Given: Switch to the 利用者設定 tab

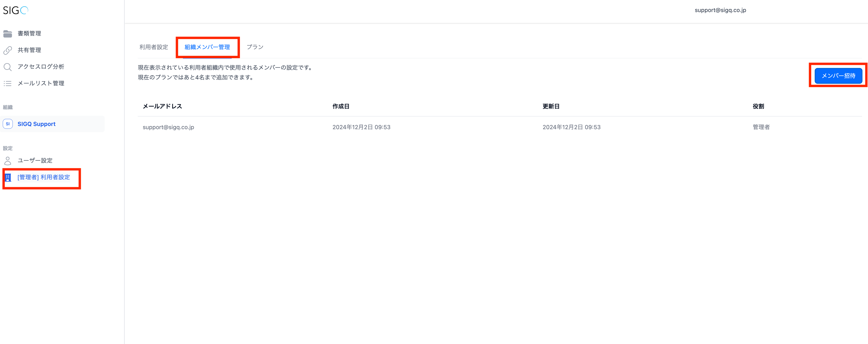Looking at the screenshot, I should (154, 47).
